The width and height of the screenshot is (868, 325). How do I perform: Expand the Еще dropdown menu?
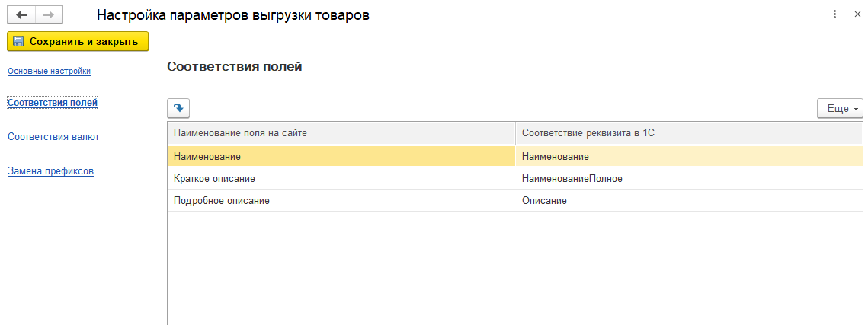tap(841, 108)
